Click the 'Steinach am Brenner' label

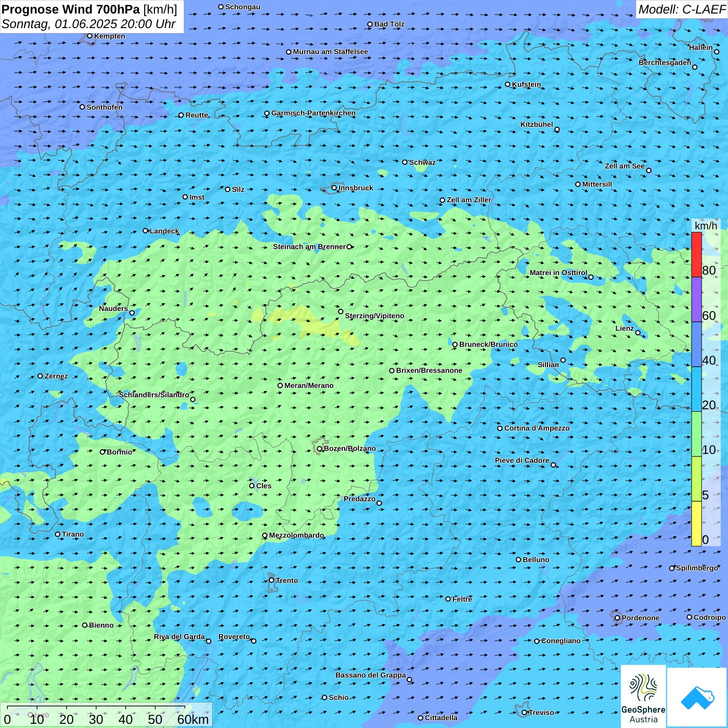point(309,246)
